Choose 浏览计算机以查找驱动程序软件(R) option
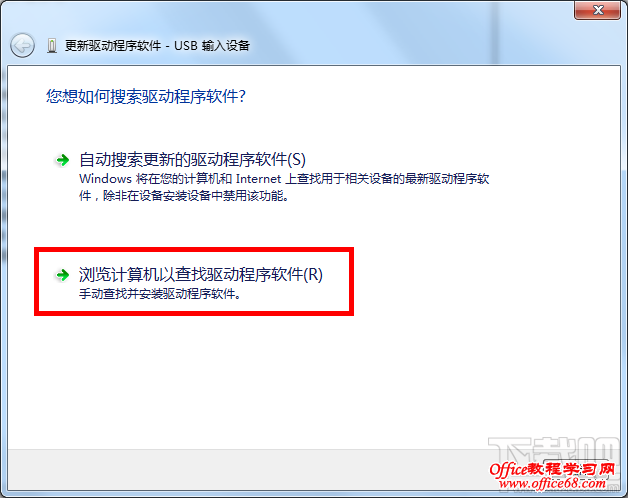The width and height of the screenshot is (628, 498). coord(201,274)
